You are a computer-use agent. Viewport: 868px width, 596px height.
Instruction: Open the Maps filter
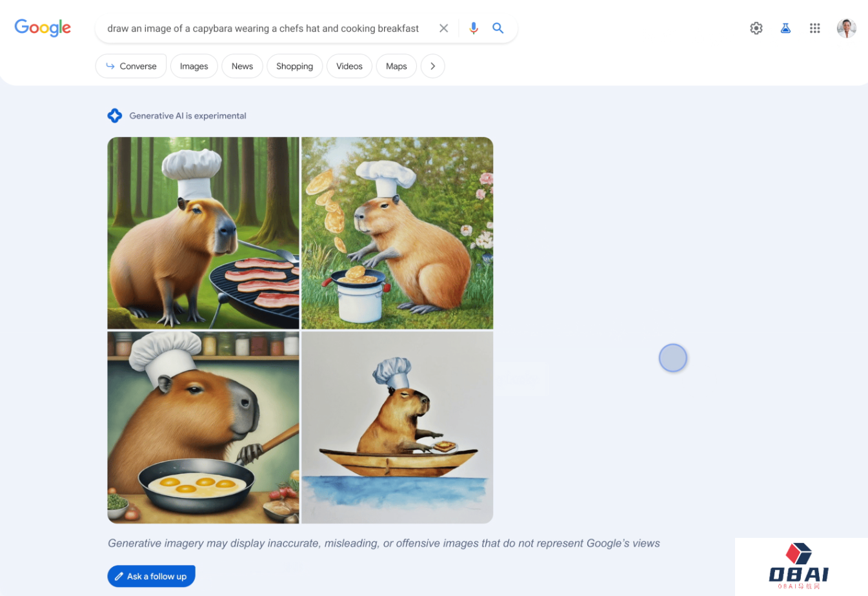[396, 66]
